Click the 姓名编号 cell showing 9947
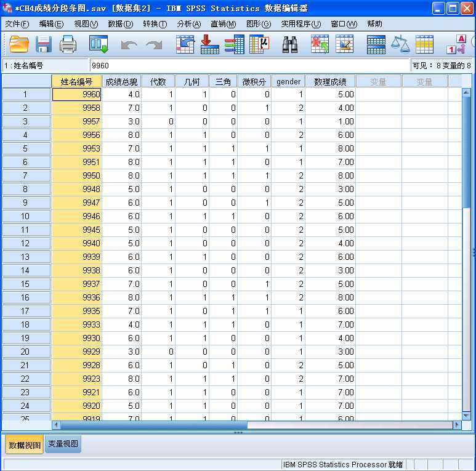This screenshot has width=476, height=471. (x=76, y=203)
